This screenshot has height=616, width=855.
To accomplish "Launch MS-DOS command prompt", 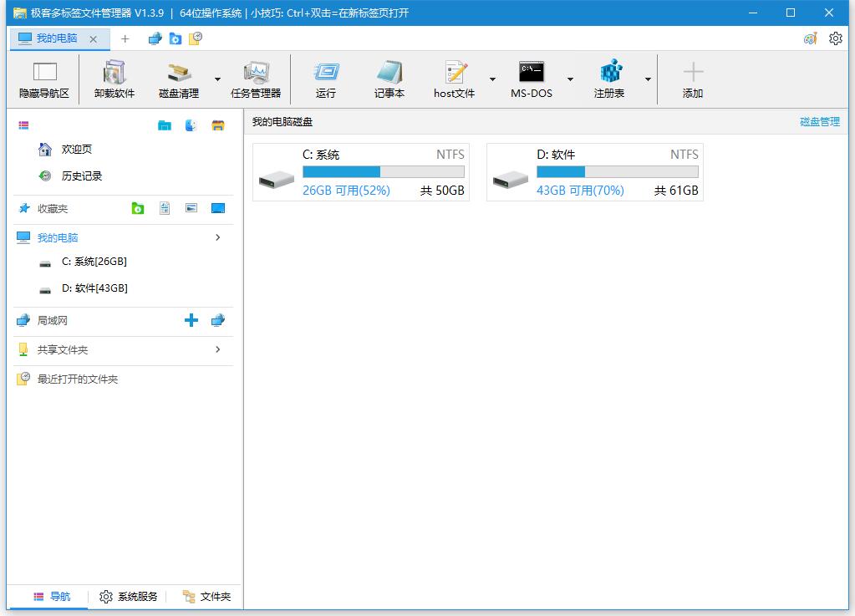I will [x=532, y=79].
